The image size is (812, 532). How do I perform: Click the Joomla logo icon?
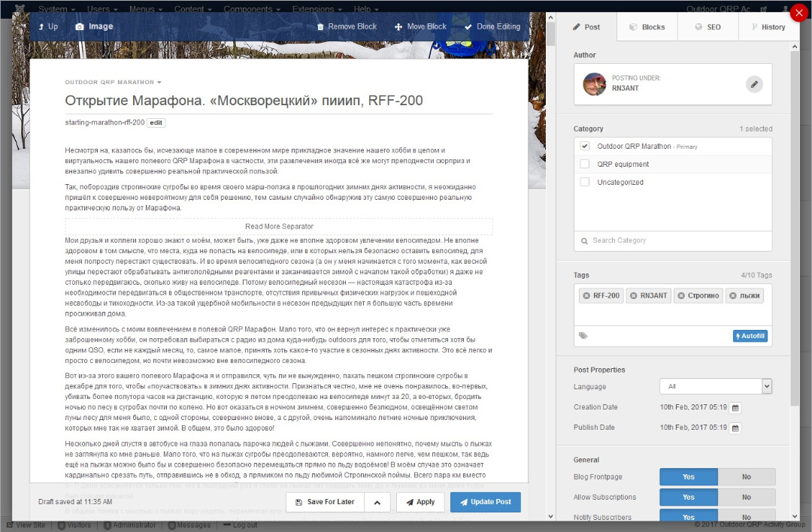pyautogui.click(x=20, y=9)
